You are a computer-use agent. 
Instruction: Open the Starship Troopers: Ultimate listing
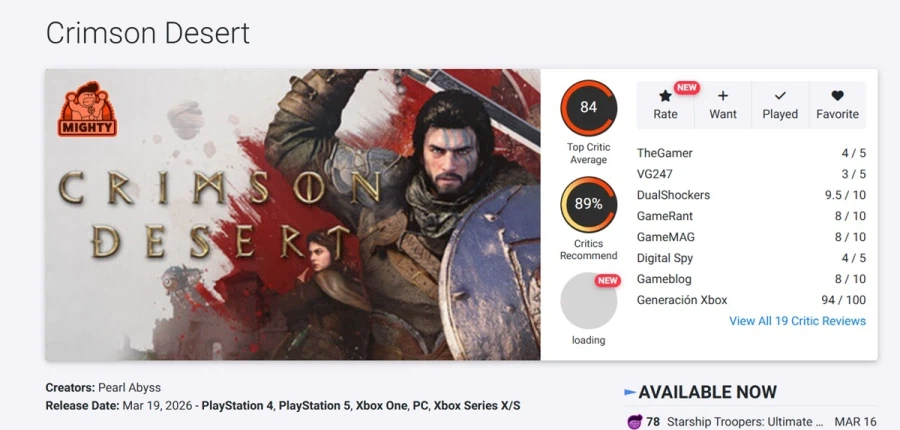[x=745, y=422]
